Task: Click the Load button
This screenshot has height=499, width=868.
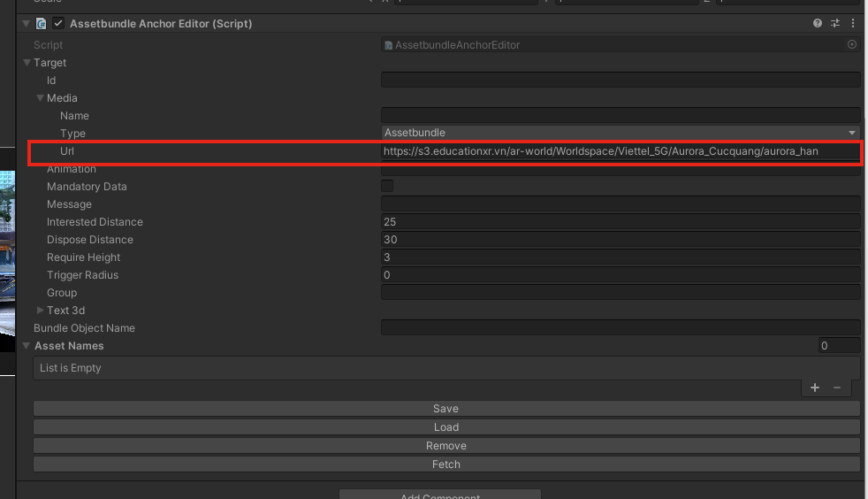Action: (x=446, y=427)
